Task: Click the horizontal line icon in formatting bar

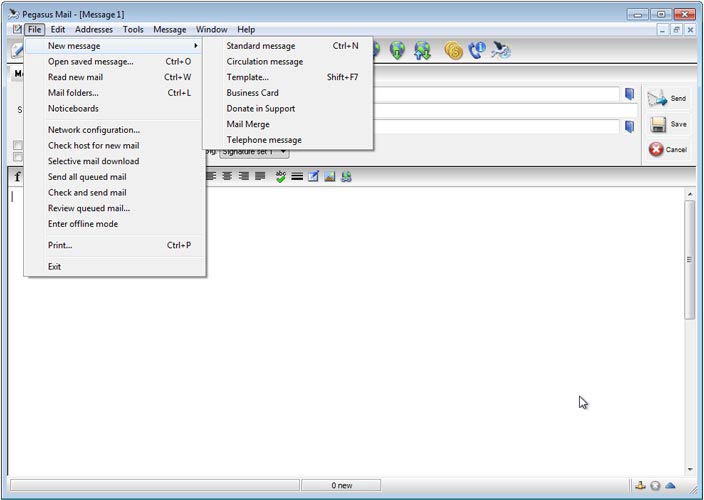Action: tap(297, 177)
